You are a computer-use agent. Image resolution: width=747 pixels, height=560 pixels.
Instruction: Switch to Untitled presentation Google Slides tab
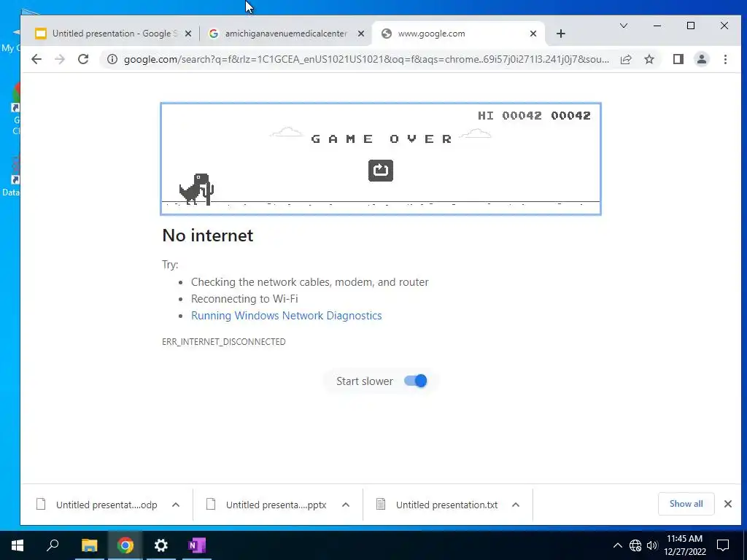[114, 34]
